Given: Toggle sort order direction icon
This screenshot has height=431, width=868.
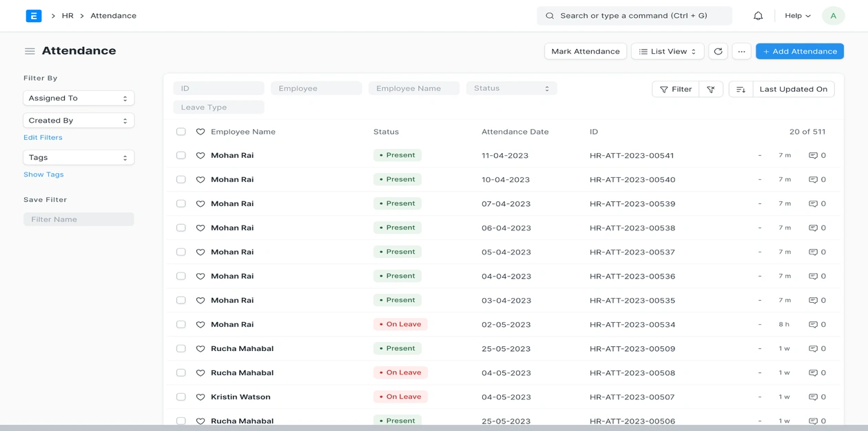Looking at the screenshot, I should (x=741, y=89).
